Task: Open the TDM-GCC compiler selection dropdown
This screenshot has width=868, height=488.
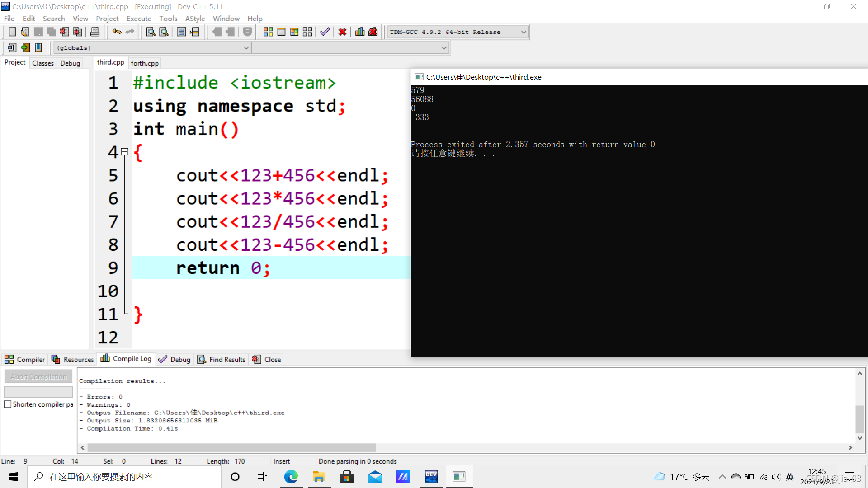Action: (x=524, y=32)
